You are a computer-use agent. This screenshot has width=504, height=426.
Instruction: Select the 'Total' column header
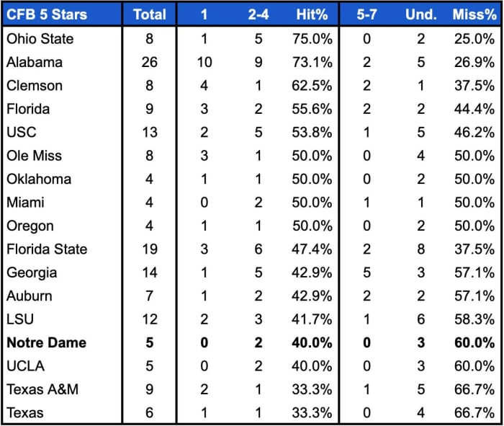pos(150,14)
